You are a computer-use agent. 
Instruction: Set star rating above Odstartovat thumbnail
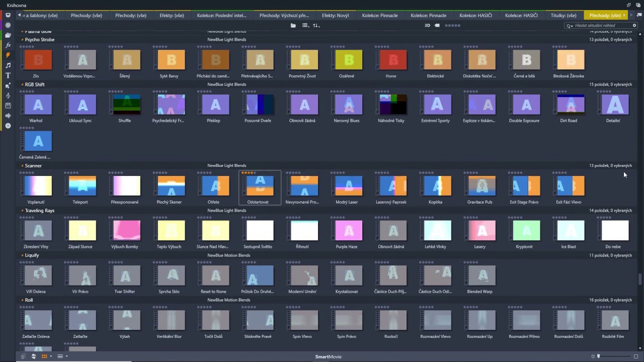(x=249, y=172)
